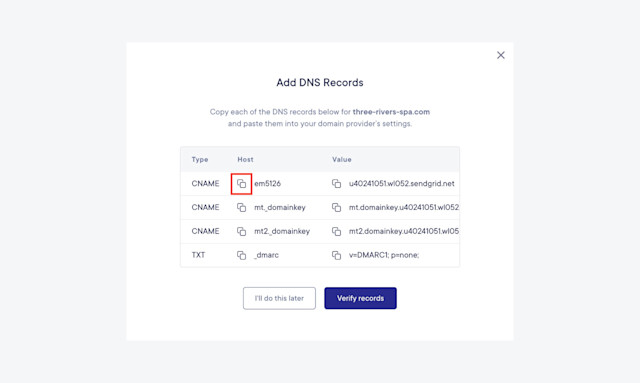Copy the mt2._domainkey host
Viewport: 640px width, 383px height.
[x=241, y=231]
